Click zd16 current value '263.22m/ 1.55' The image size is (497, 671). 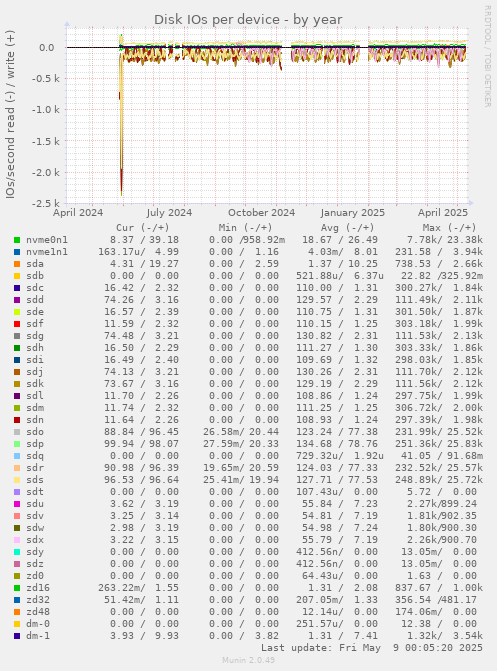(138, 588)
